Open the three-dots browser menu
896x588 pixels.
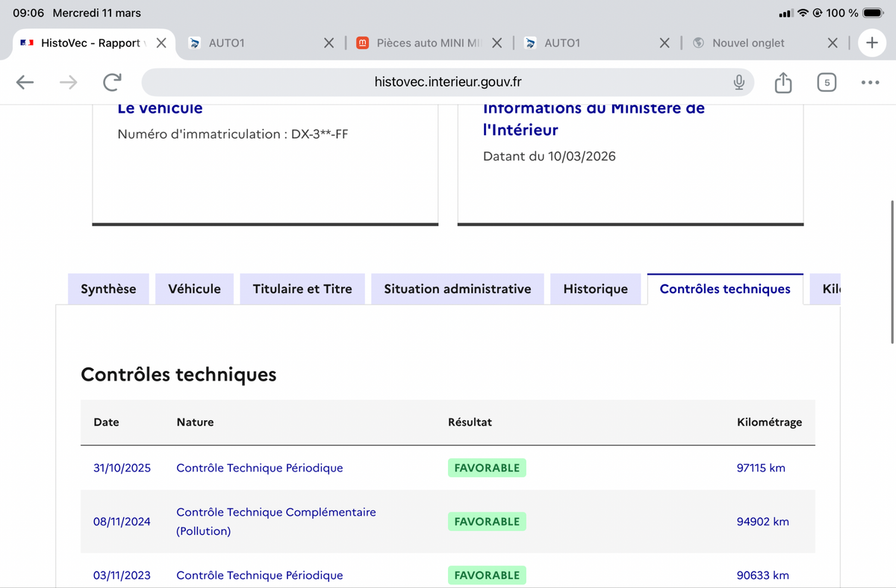(870, 82)
